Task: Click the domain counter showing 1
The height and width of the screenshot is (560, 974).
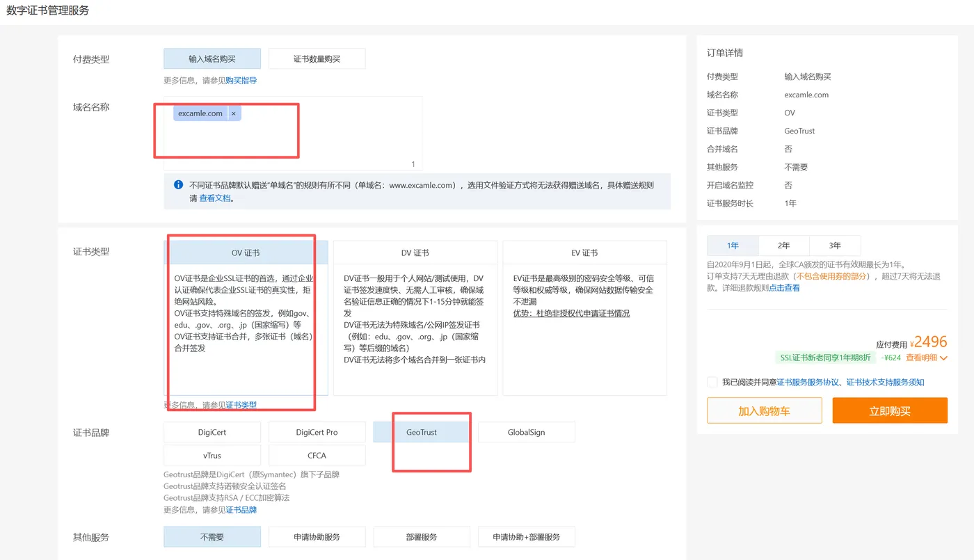Action: 413,164
